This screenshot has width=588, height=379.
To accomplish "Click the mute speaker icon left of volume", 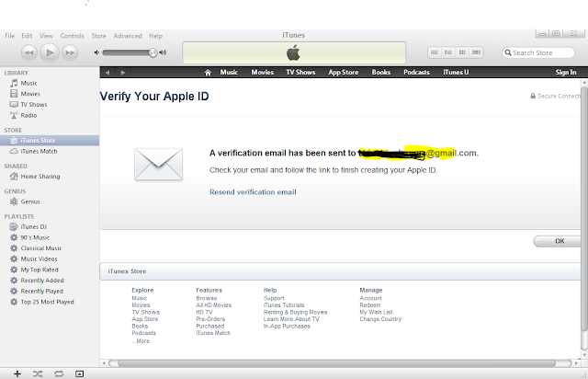I will (x=96, y=52).
